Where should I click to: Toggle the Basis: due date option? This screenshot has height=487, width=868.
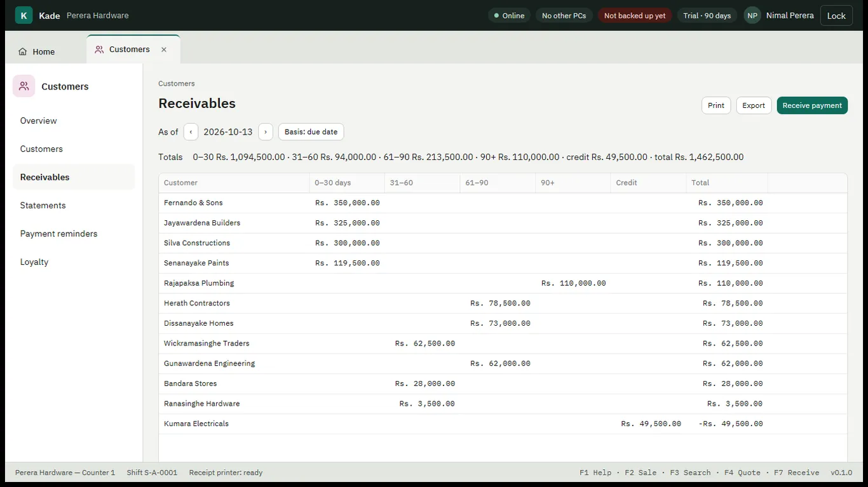tap(311, 132)
